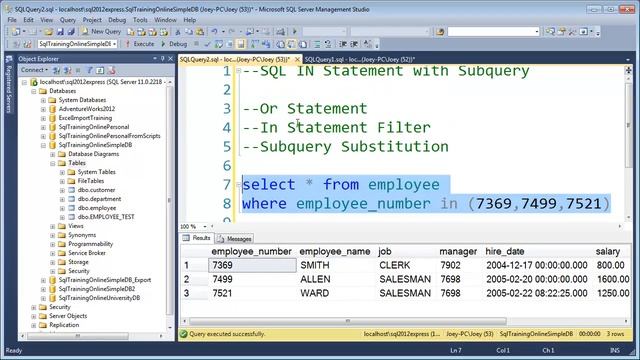Switch to the SQLQuery1.sql tab
This screenshot has width=640, height=360.
coord(360,60)
